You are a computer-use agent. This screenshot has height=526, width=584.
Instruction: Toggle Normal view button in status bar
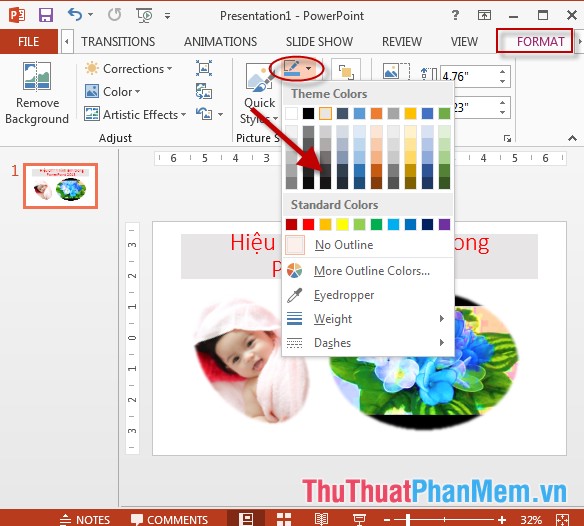(x=246, y=519)
